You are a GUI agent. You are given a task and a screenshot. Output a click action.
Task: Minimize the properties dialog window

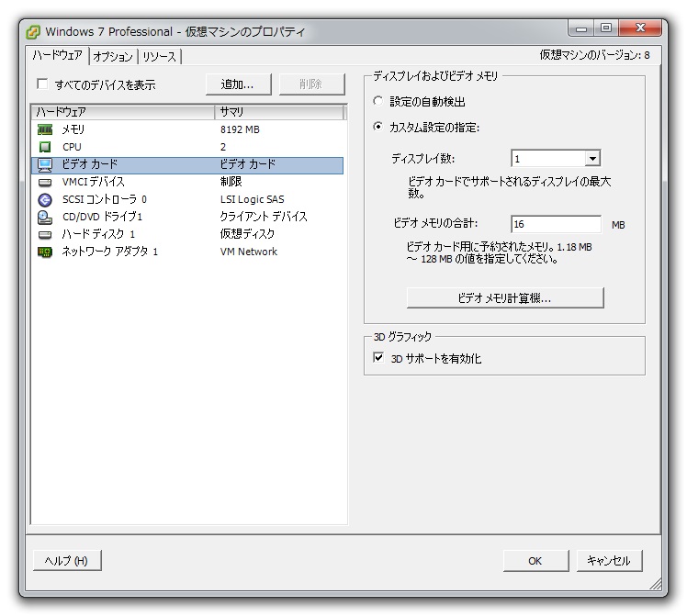coord(581,28)
